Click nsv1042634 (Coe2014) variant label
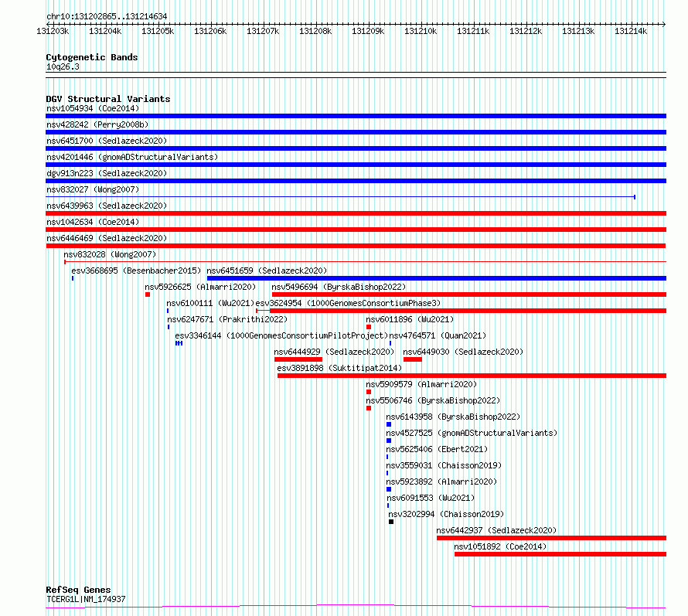688x616 pixels. click(x=93, y=222)
